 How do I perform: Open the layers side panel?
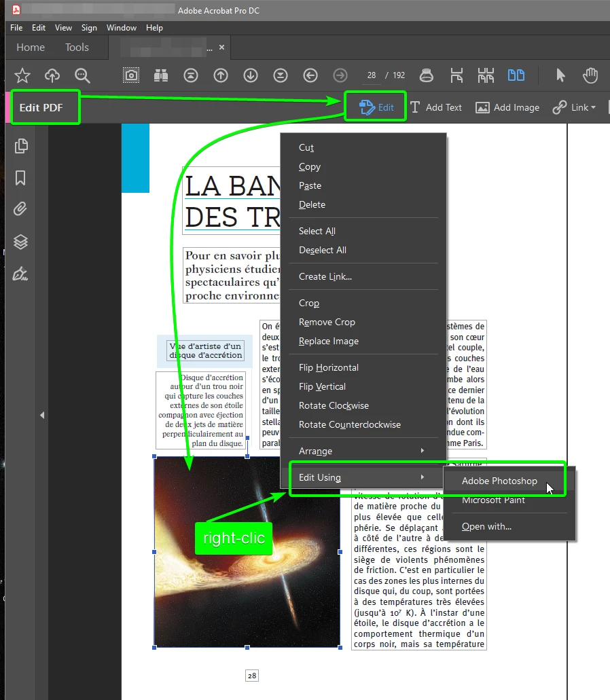coord(20,242)
